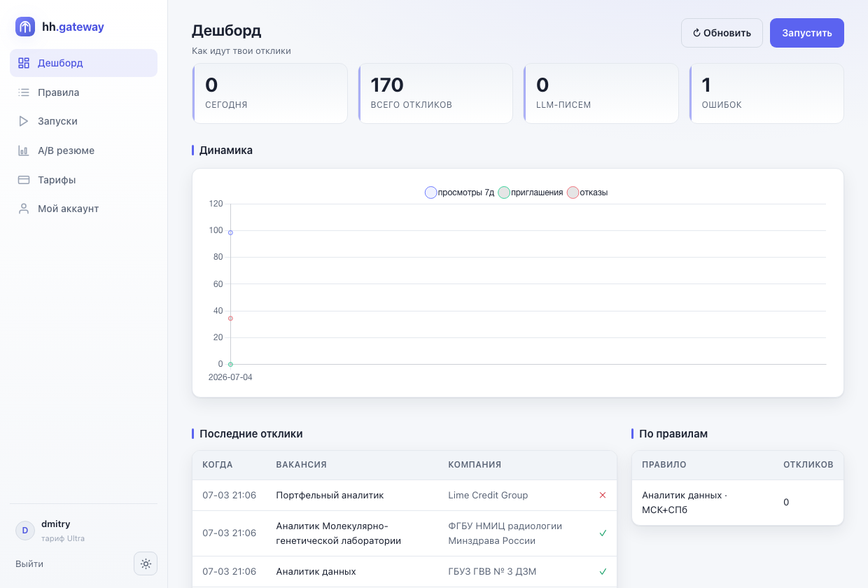Toggle the просмотры 7д legend series
Image resolution: width=868 pixels, height=588 pixels.
(460, 192)
